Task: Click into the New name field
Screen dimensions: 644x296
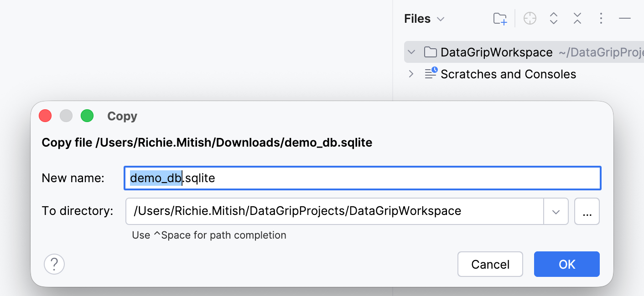Action: point(363,178)
